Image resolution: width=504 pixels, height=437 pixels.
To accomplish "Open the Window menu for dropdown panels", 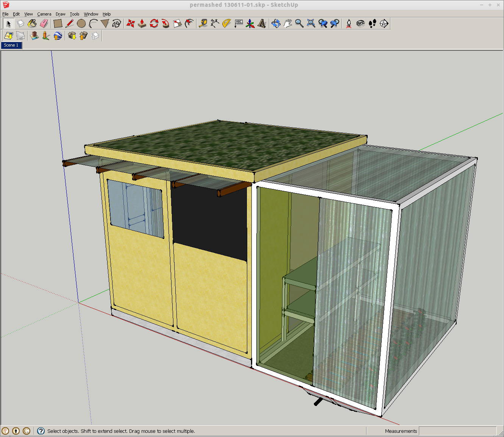I will click(91, 14).
